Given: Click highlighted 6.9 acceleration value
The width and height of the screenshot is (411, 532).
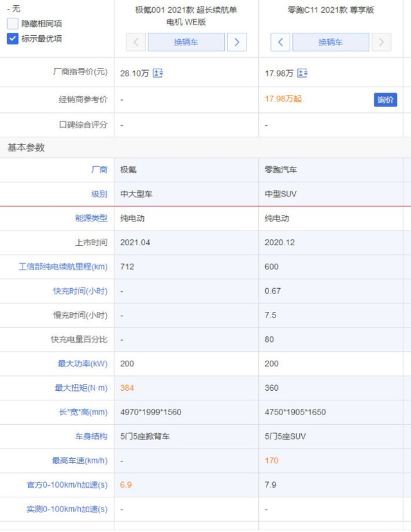Looking at the screenshot, I should (126, 485).
